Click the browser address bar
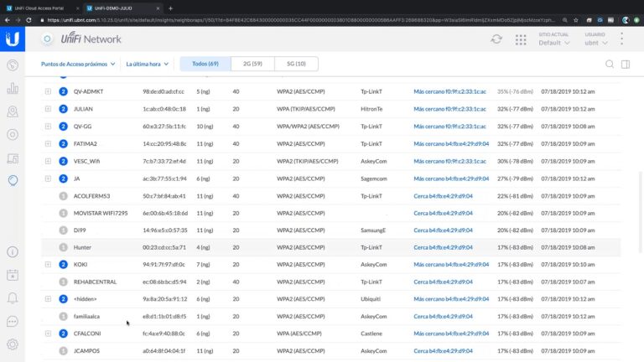This screenshot has height=362, width=644. coord(300,20)
